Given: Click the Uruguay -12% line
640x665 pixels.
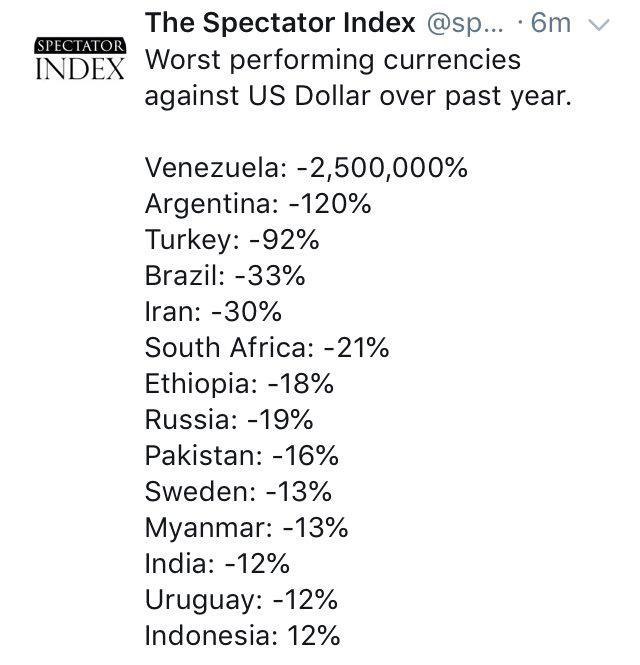Looking at the screenshot, I should (241, 600).
